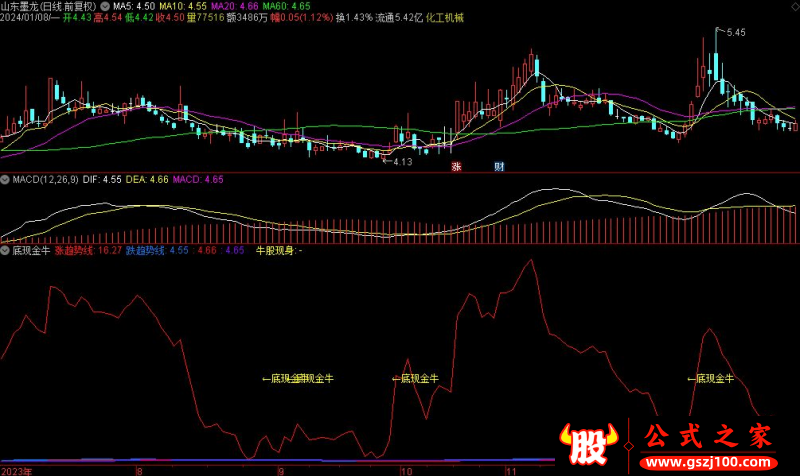Click month 10 on the time axis

[x=405, y=469]
